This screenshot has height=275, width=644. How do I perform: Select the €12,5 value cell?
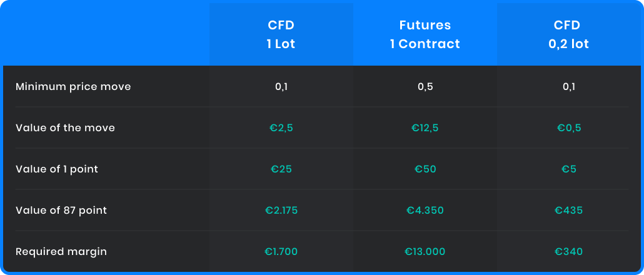(x=425, y=127)
